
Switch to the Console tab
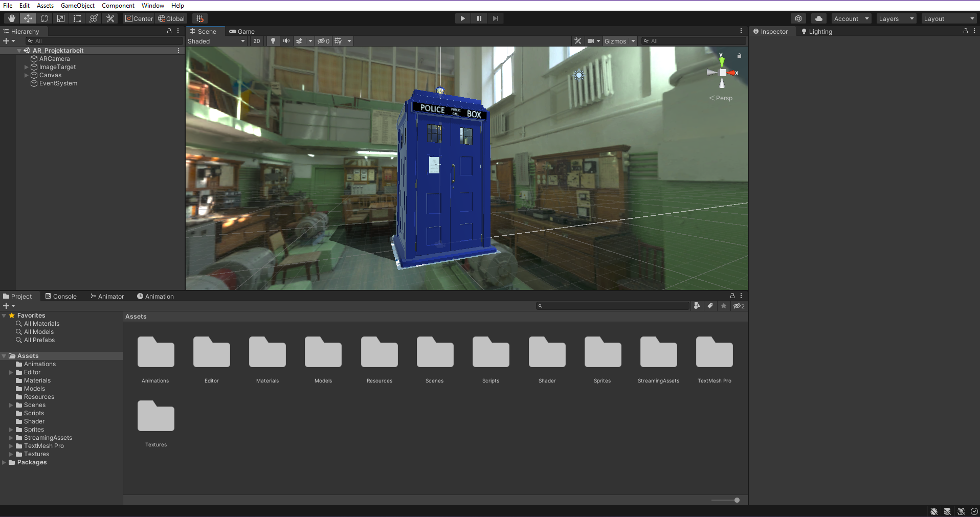point(61,297)
